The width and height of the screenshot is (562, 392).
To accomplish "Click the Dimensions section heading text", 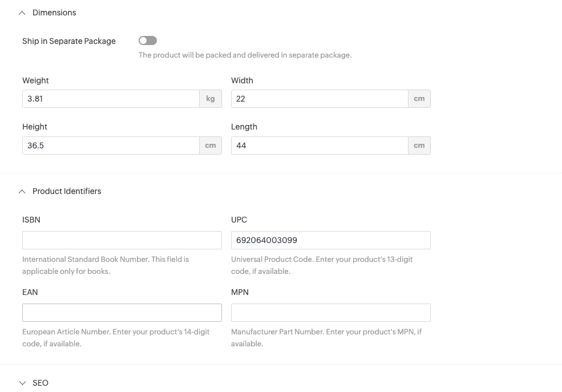I will 54,13.
